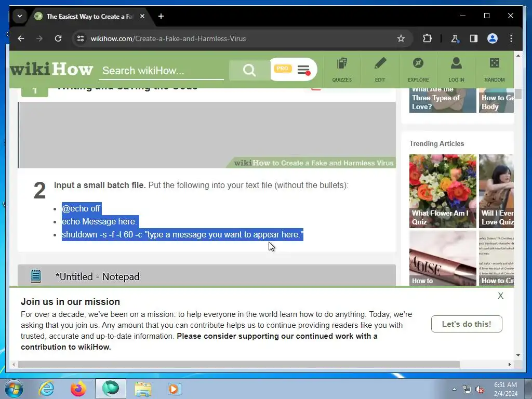
Task: Click the highlighted '@echo off' line
Action: (x=81, y=209)
